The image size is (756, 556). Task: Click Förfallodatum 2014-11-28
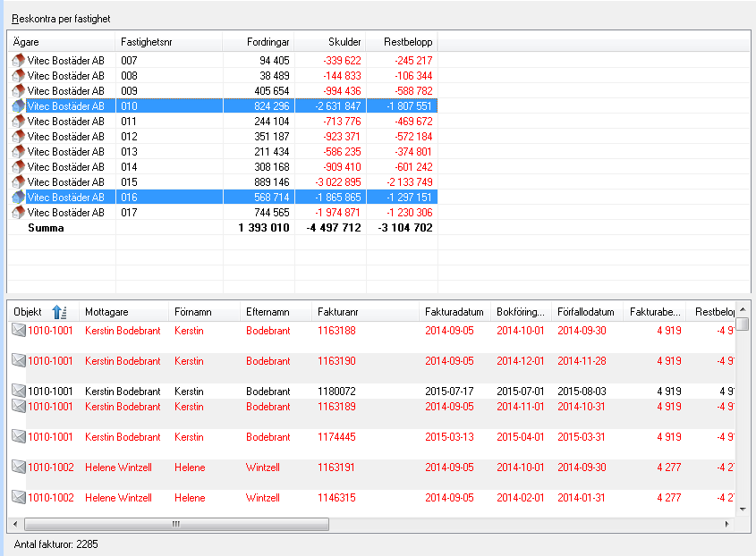582,360
